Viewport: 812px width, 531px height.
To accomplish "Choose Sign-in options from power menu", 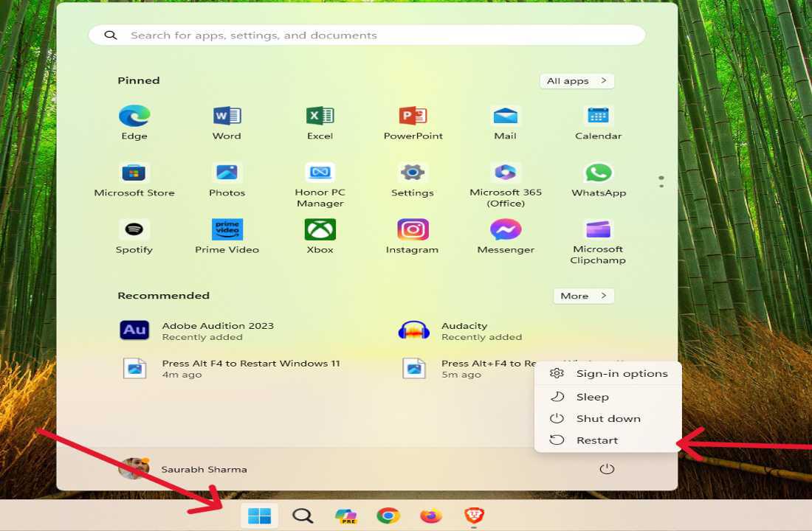I will click(x=608, y=373).
